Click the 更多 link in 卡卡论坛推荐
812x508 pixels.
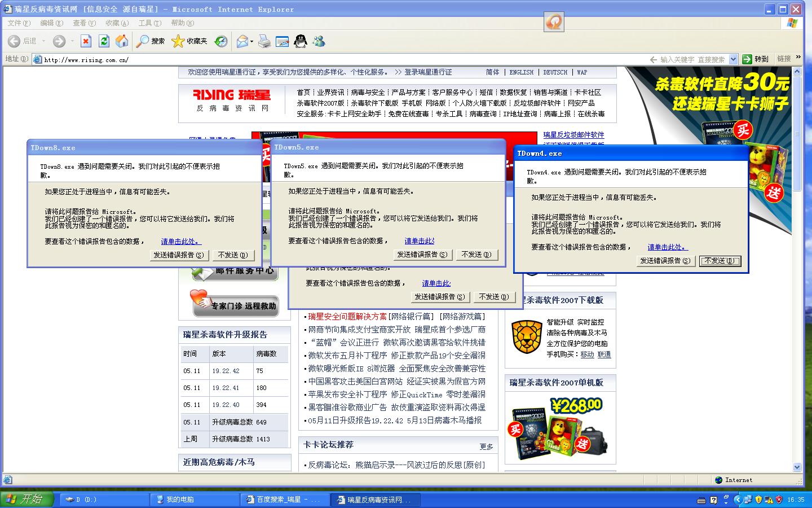point(487,446)
